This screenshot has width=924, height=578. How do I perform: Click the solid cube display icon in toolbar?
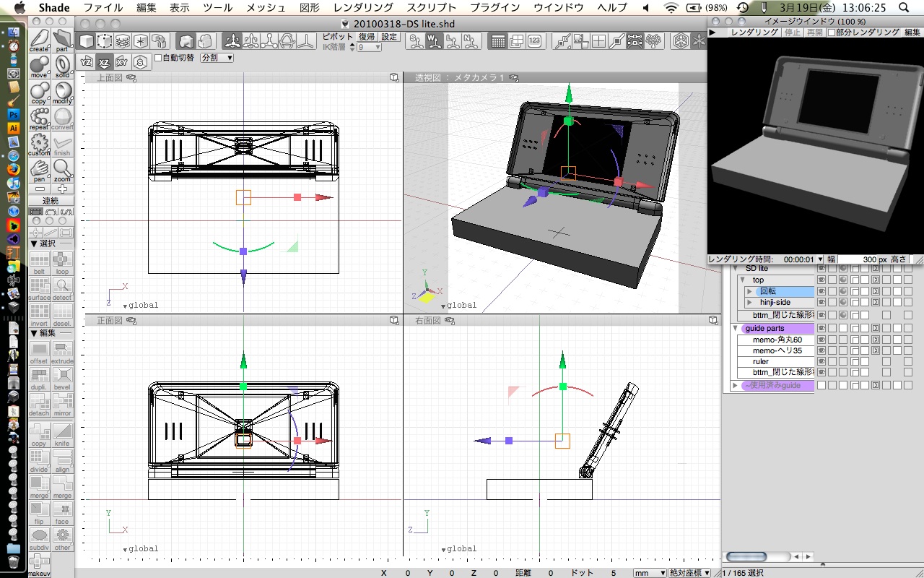coord(87,41)
